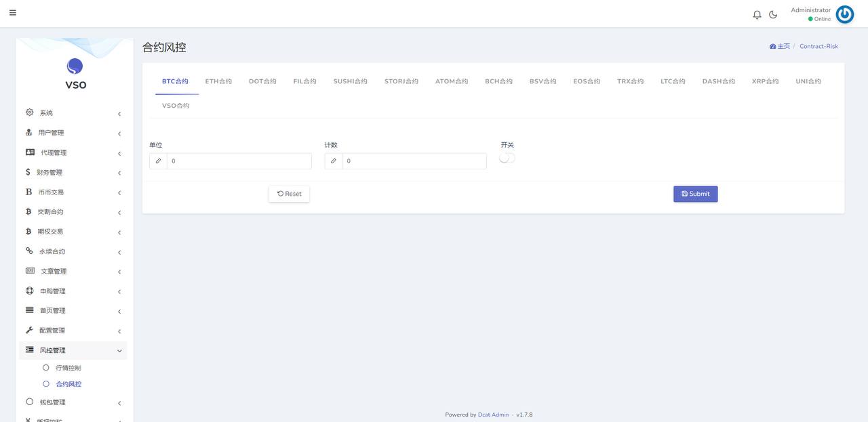Click the Reset button

click(x=289, y=194)
